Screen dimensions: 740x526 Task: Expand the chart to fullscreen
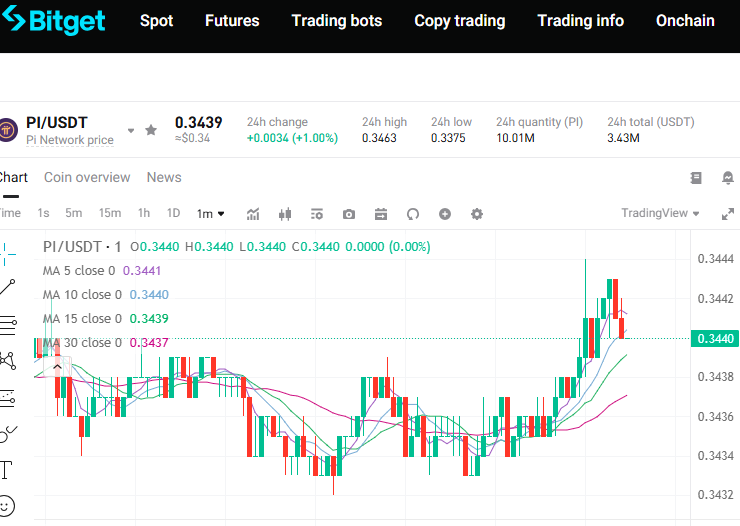pyautogui.click(x=728, y=213)
